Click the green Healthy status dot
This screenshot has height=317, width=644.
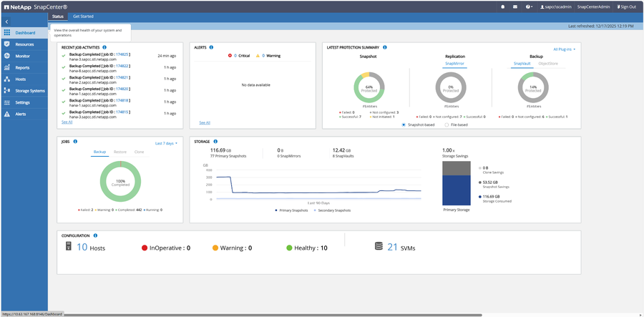[x=289, y=248]
